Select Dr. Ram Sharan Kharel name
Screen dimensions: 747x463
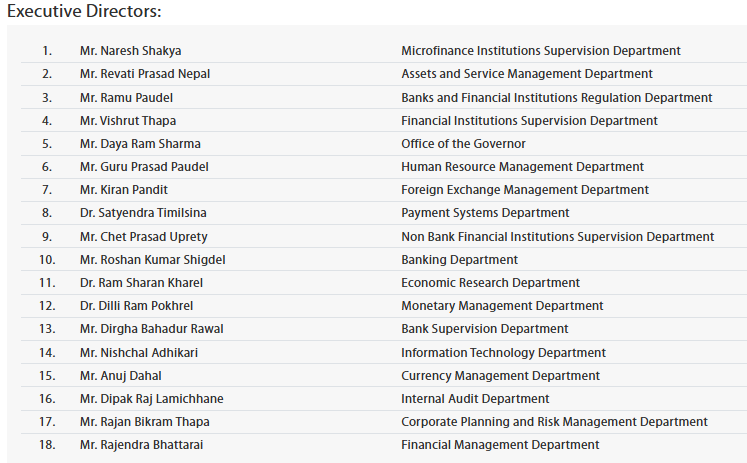pos(139,283)
